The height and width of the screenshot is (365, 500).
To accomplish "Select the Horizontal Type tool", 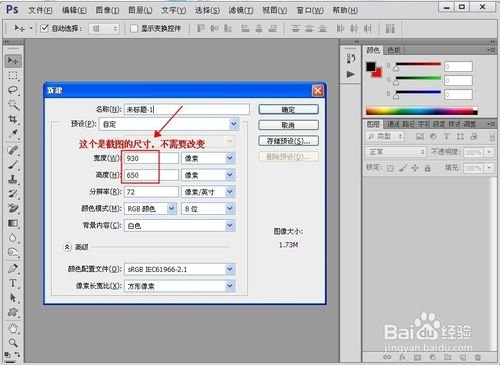I will [x=13, y=283].
